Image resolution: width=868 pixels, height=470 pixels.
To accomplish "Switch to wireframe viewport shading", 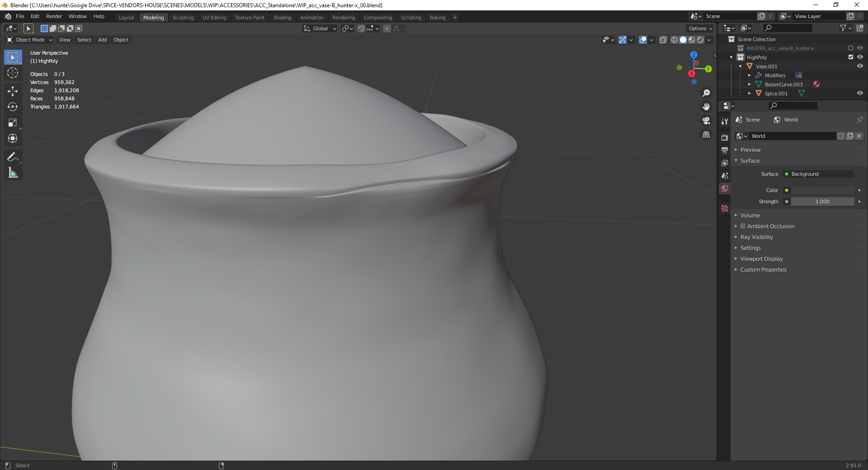I will click(675, 40).
